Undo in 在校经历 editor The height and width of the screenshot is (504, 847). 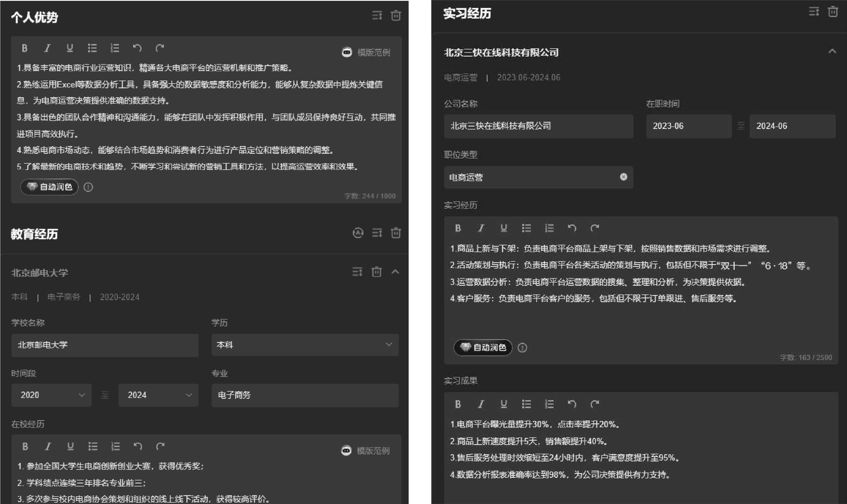[138, 446]
